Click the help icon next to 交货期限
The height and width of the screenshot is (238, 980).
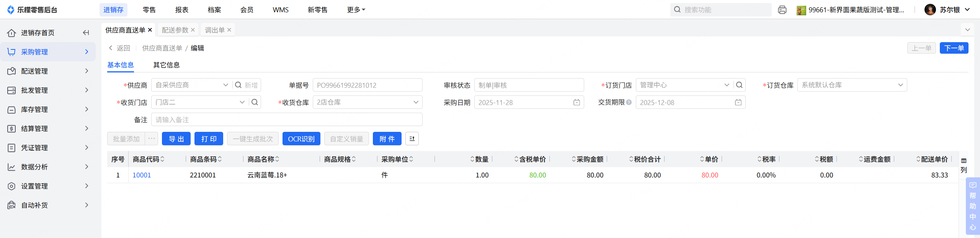click(629, 102)
